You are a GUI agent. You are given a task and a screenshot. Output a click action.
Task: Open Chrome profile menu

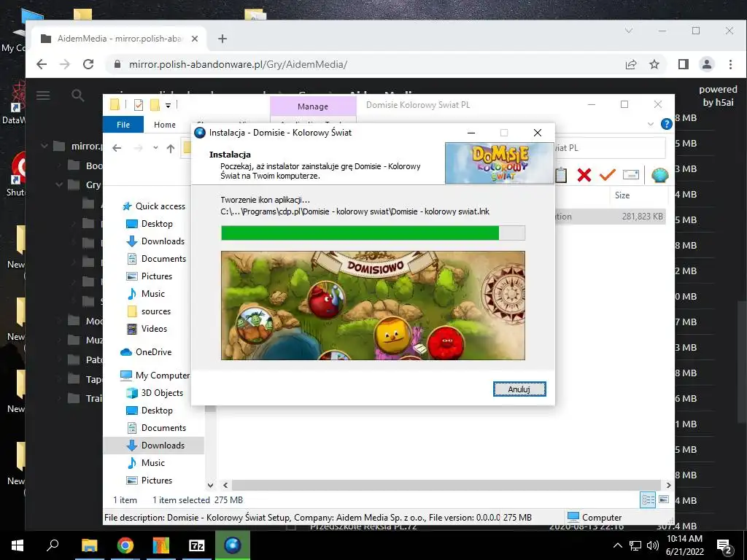707,64
